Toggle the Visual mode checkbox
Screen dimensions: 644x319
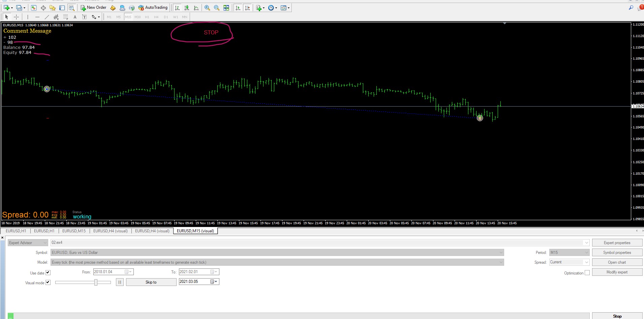48,283
